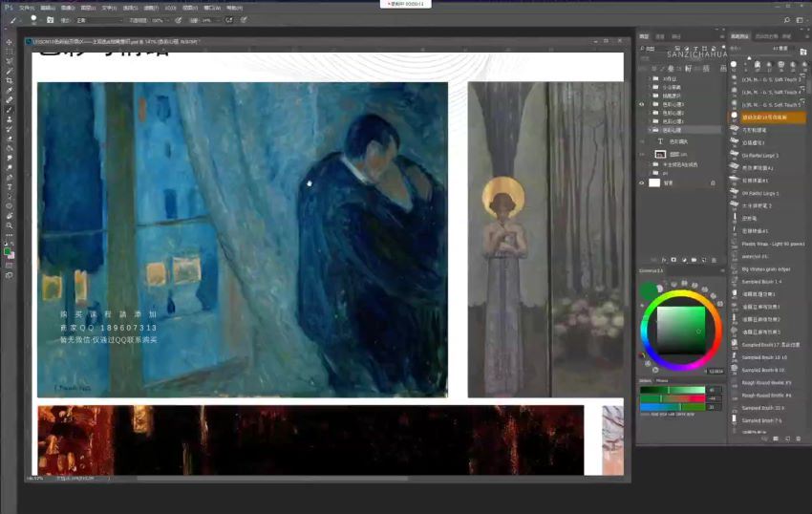Select the Eraser tool
This screenshot has width=812, height=514.
point(9,139)
